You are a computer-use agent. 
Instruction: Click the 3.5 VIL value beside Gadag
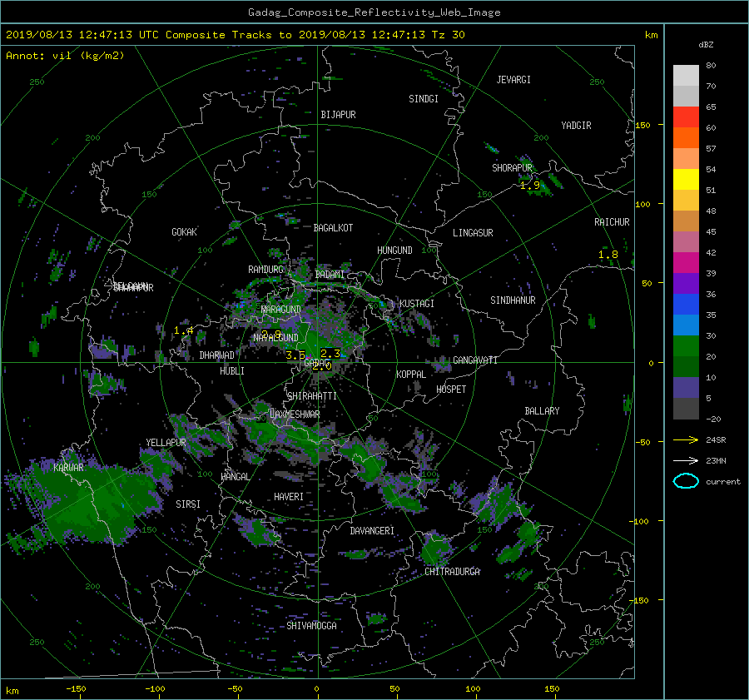point(295,355)
